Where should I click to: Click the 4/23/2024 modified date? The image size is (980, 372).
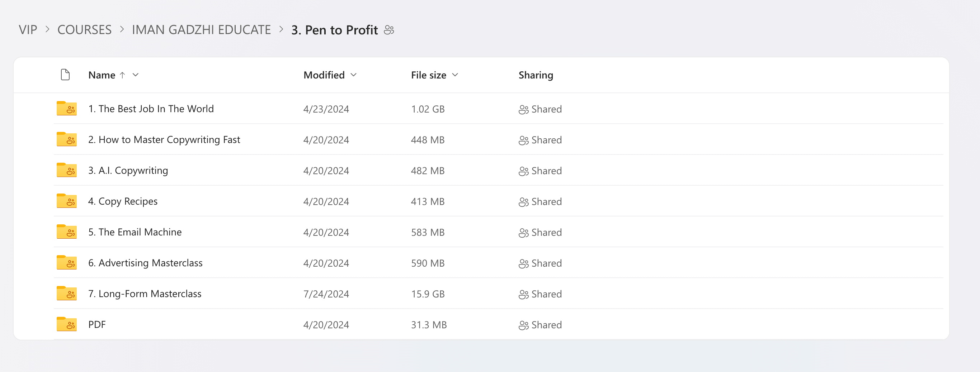point(326,109)
